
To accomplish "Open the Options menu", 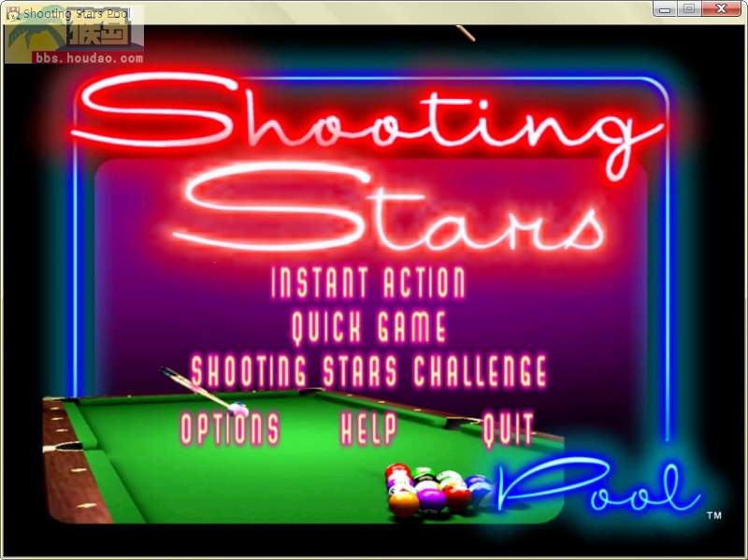I will [230, 429].
